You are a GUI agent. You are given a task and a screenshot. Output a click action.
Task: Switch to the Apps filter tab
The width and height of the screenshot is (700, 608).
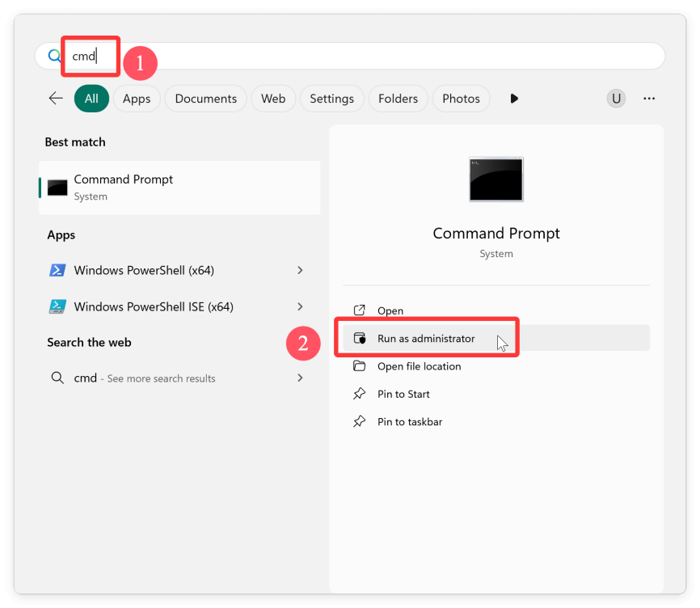pos(137,99)
